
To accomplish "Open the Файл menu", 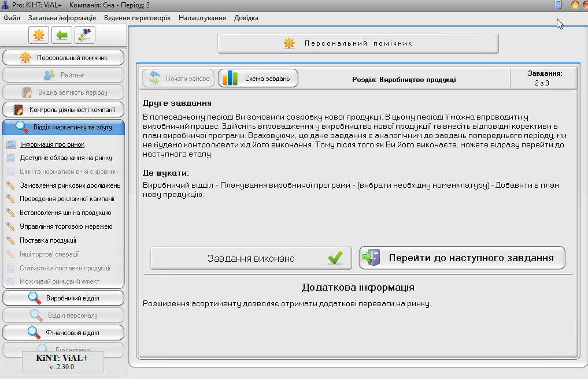I will tap(12, 18).
